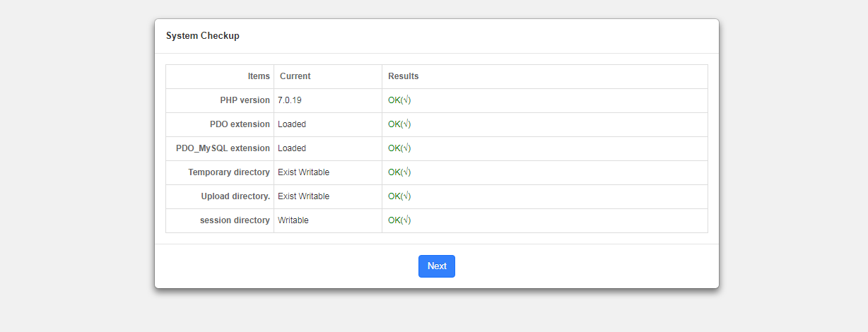Select the Results column header

[x=403, y=76]
